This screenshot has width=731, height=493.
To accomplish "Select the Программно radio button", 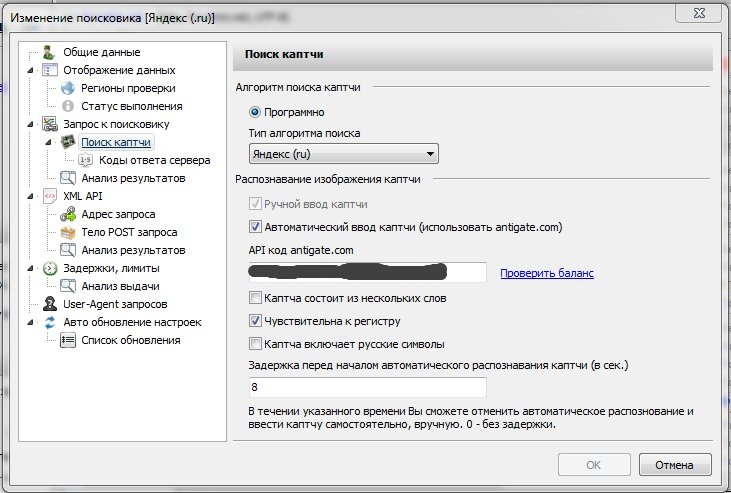I will [x=255, y=112].
